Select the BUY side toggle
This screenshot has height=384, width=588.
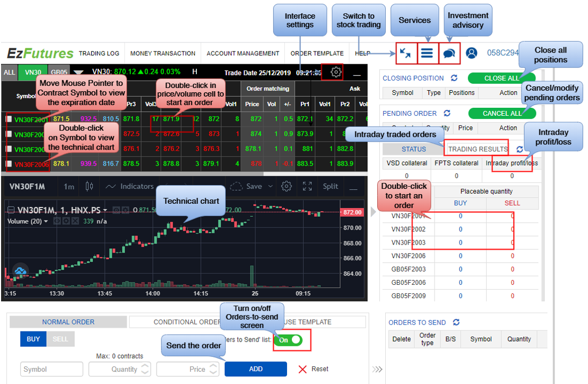33,339
